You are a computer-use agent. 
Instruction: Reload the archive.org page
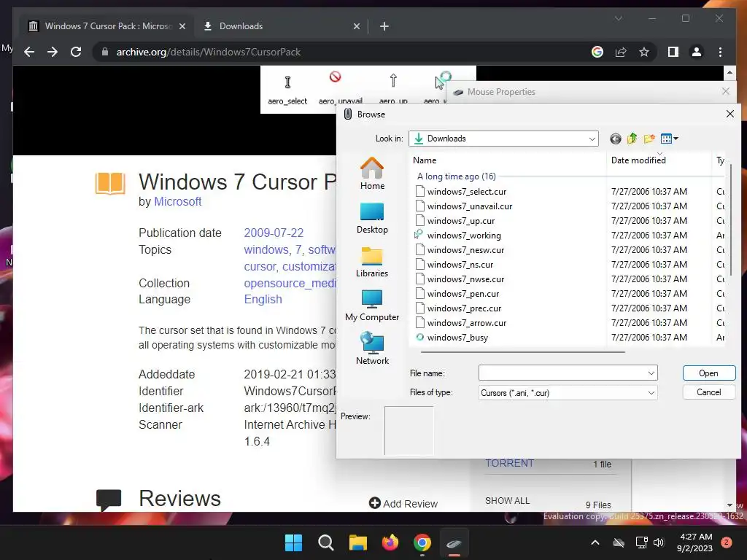76,52
